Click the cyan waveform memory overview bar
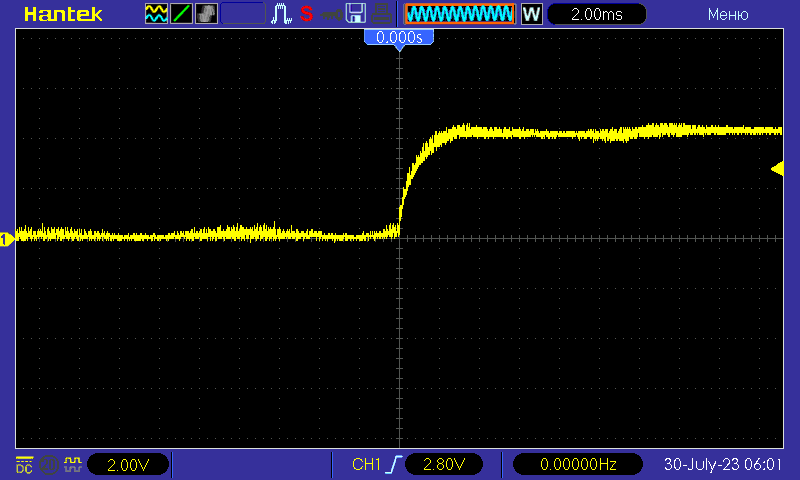This screenshot has width=800, height=480. (x=460, y=14)
